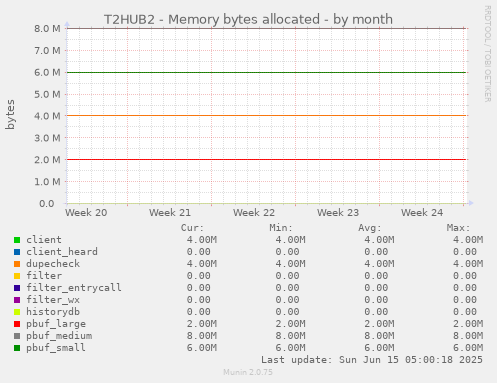Image resolution: width=497 pixels, height=383 pixels.
Task: Click the red pbuf_large line on graph
Action: pos(266,160)
